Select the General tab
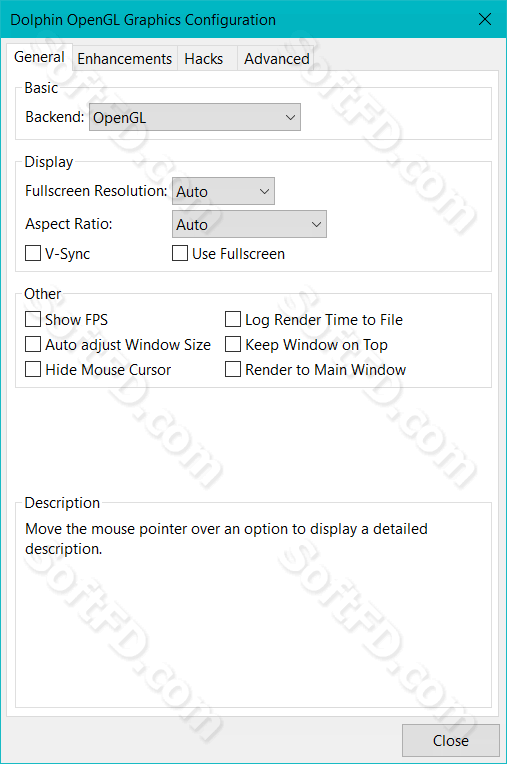 point(39,57)
